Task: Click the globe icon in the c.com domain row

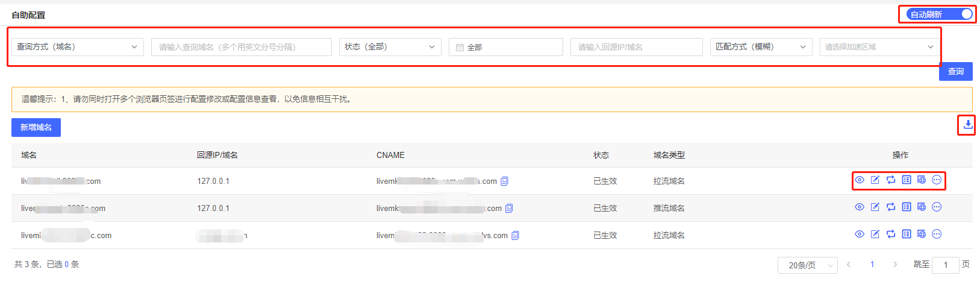Action: [x=922, y=234]
